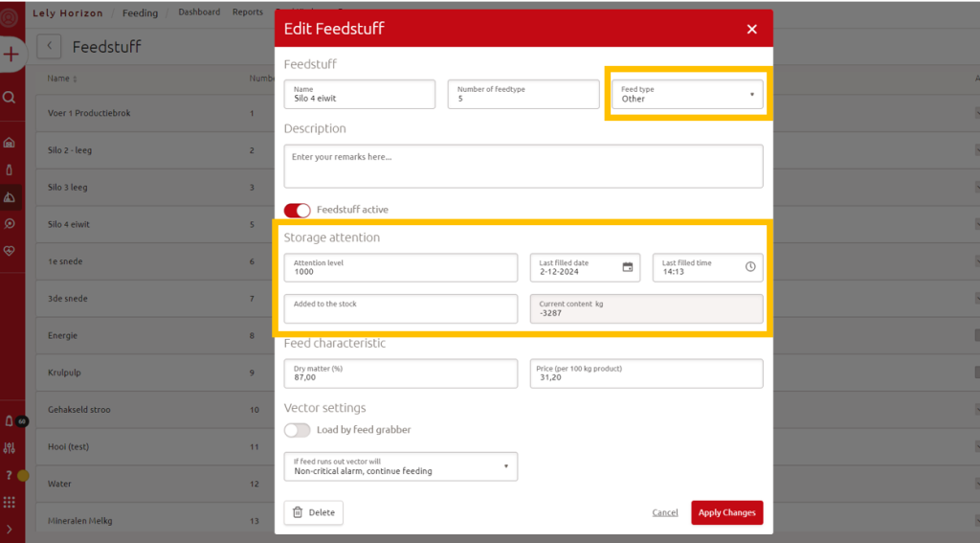The height and width of the screenshot is (543, 980).
Task: Select the Silo 2 - leeg row
Action: click(x=155, y=150)
